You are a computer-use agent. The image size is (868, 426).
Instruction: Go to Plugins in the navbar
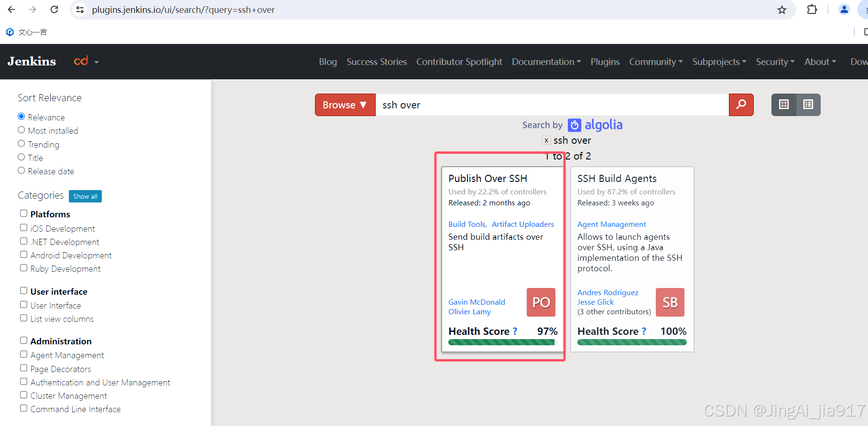click(605, 62)
